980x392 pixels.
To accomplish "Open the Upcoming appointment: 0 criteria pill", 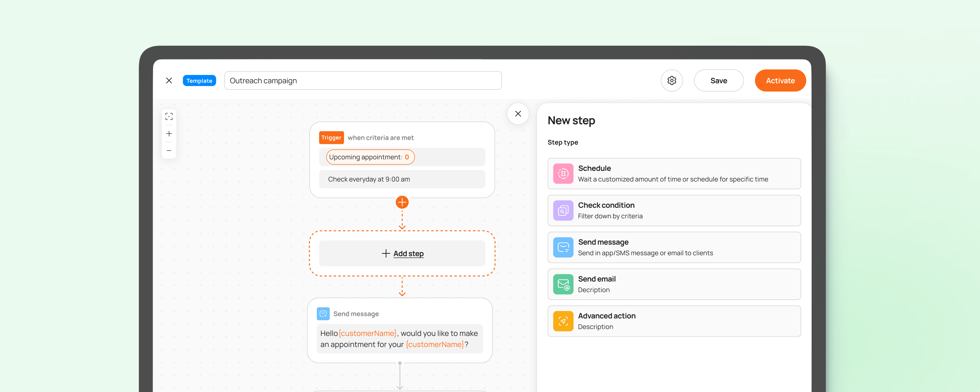I will click(x=370, y=157).
